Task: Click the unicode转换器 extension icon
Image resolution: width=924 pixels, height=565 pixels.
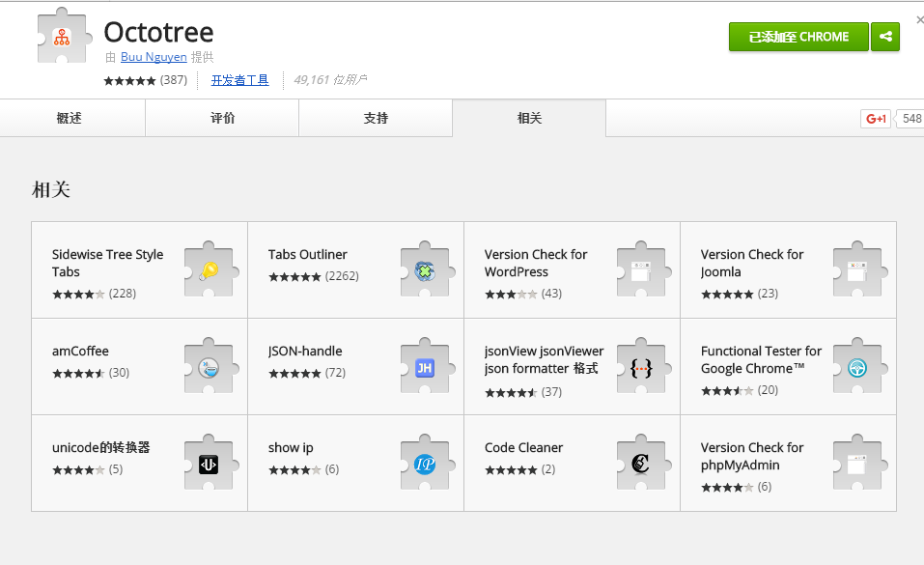Action: tap(210, 462)
